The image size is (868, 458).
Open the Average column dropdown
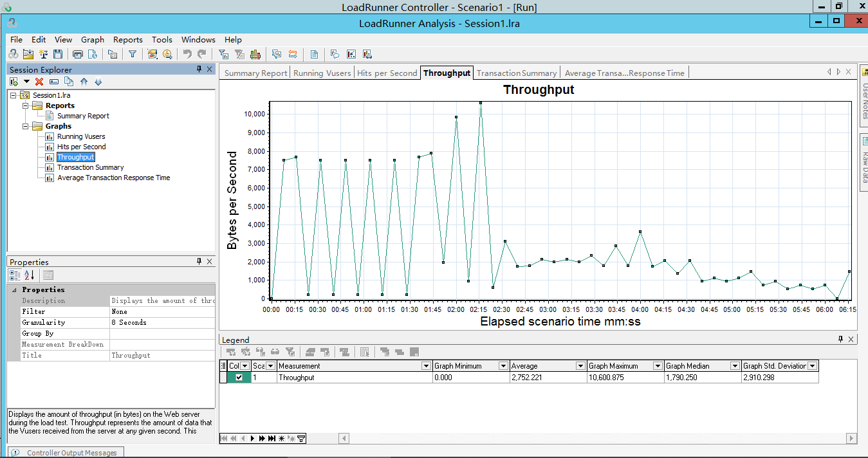[580, 366]
